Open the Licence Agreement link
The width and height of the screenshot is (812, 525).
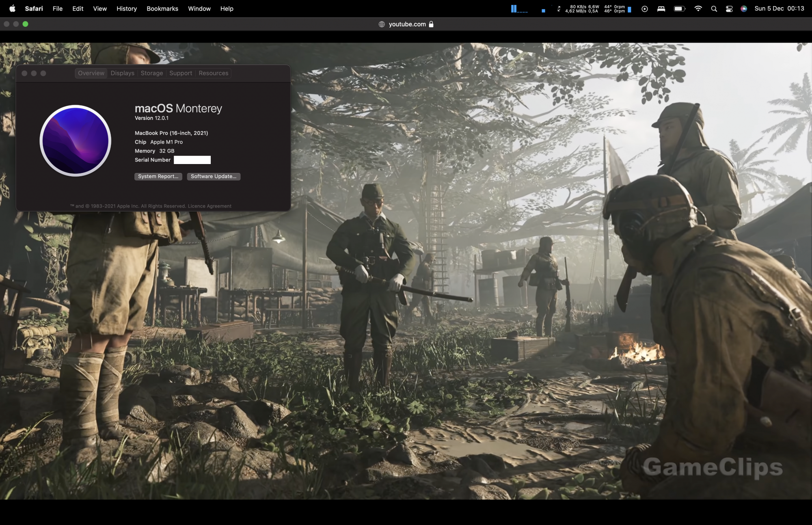click(209, 206)
